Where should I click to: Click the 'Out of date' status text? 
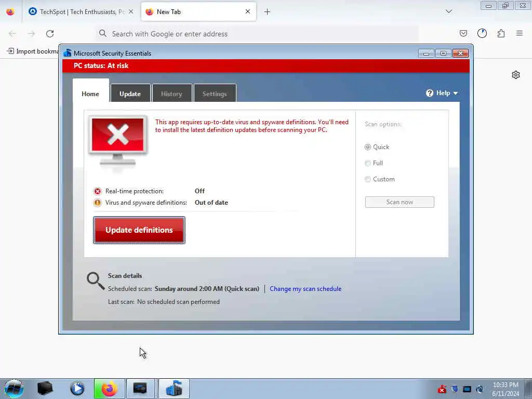click(211, 203)
